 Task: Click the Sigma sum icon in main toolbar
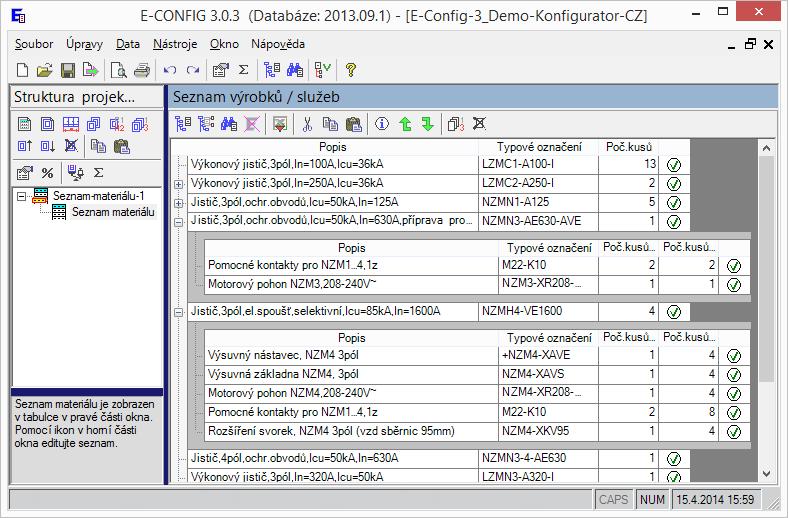point(243,70)
